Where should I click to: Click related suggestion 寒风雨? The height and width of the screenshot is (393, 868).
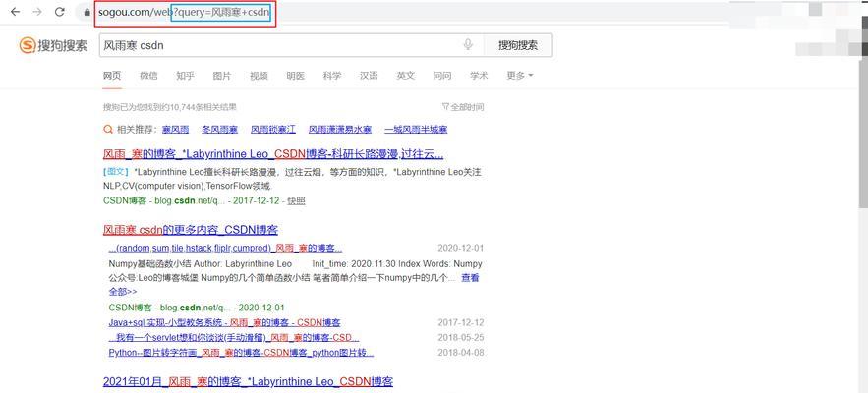[x=176, y=130]
